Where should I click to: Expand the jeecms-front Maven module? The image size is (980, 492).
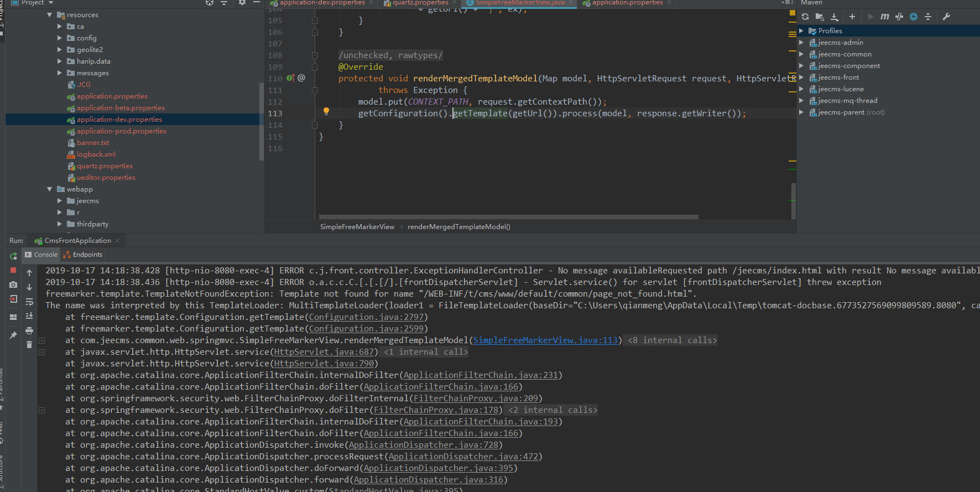(801, 77)
